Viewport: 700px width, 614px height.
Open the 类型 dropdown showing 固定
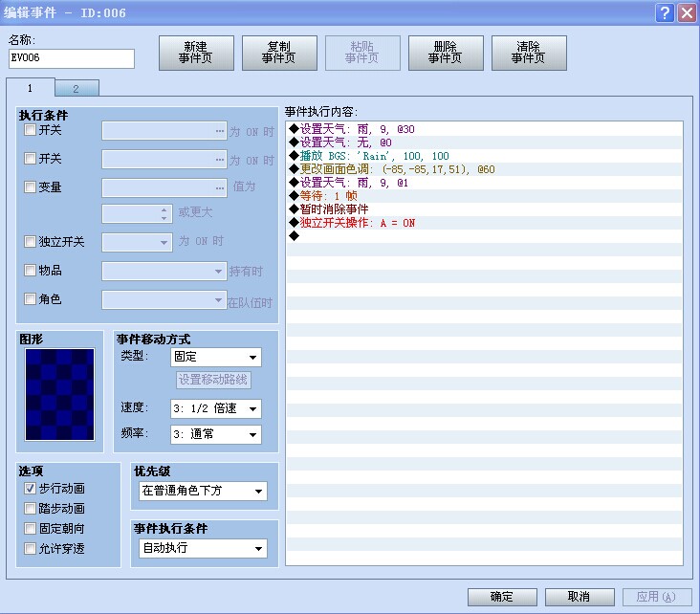click(215, 358)
